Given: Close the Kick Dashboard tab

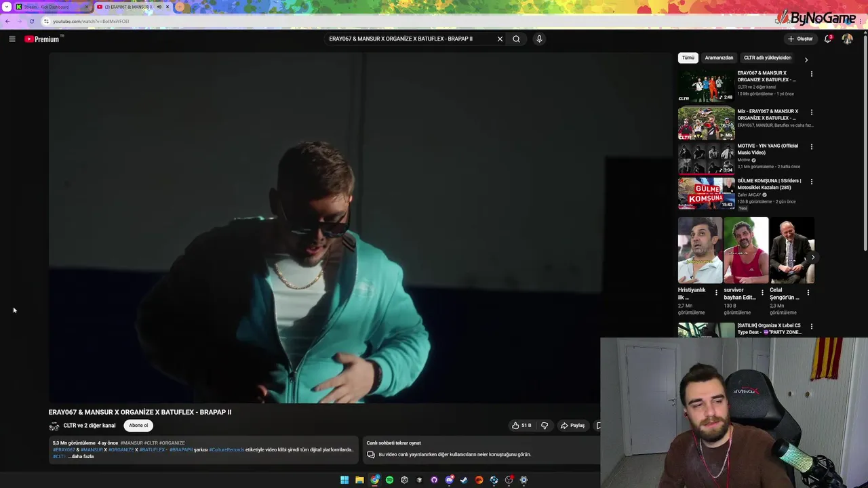Looking at the screenshot, I should tap(86, 7).
